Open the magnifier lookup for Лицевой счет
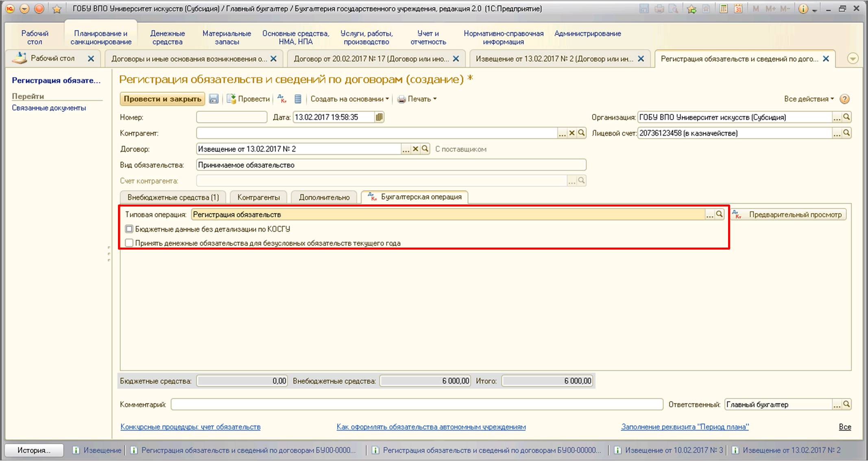 click(846, 133)
